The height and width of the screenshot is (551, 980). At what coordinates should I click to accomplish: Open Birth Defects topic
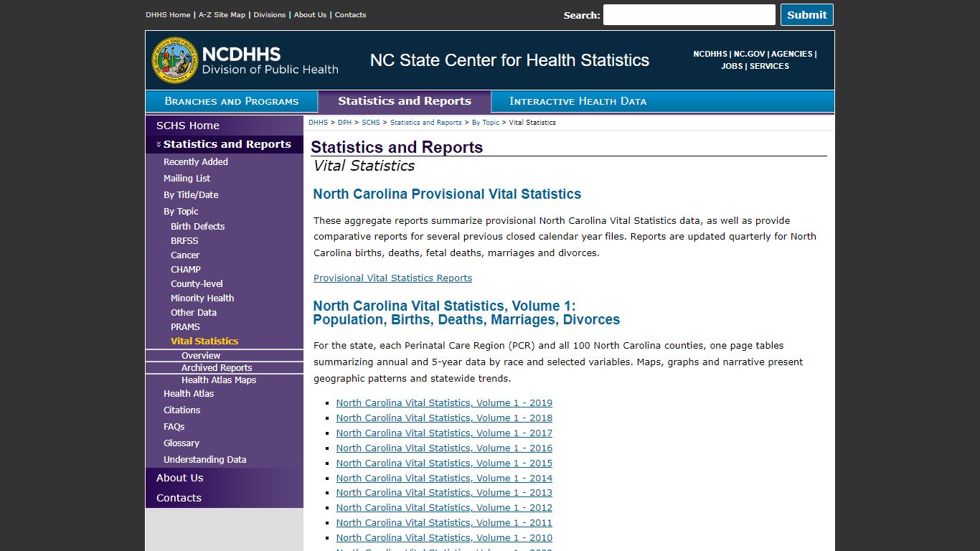[x=197, y=227]
